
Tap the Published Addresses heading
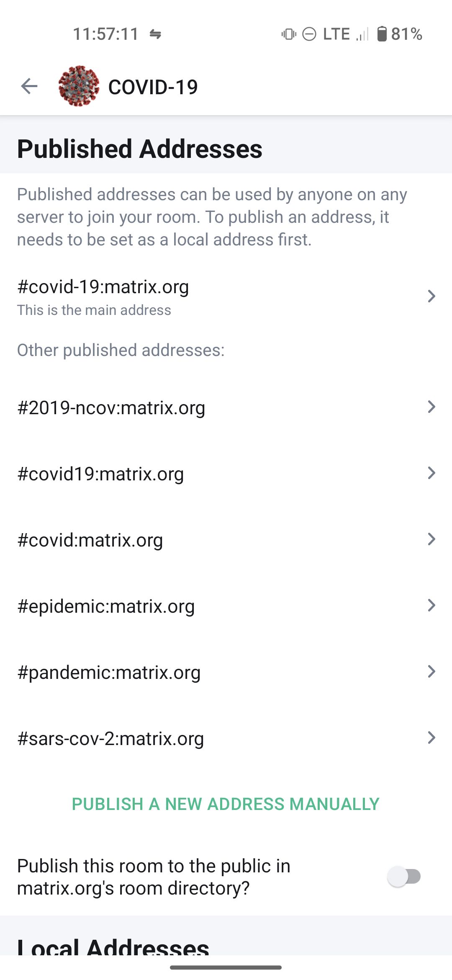click(x=140, y=149)
